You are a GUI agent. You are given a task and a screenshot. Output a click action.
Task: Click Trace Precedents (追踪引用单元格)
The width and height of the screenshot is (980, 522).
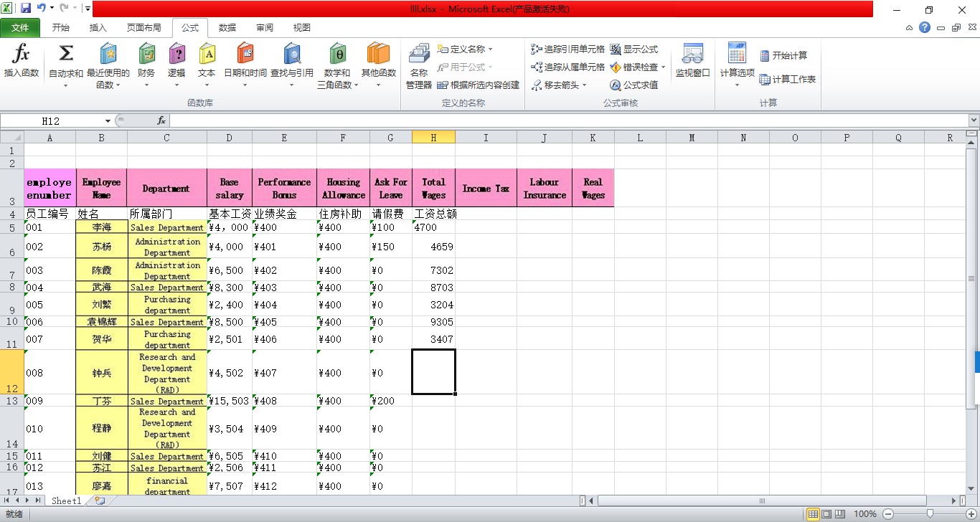pos(567,49)
